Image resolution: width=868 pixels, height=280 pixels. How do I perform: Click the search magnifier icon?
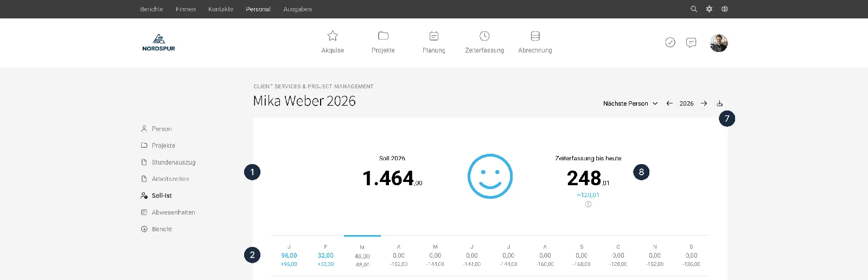click(694, 9)
